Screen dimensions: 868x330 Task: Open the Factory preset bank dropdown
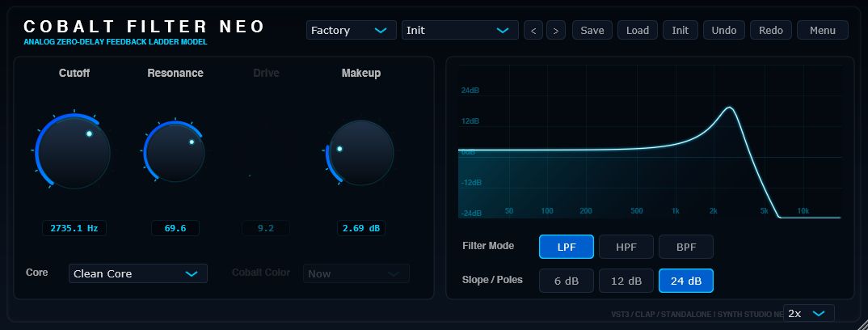click(x=351, y=30)
